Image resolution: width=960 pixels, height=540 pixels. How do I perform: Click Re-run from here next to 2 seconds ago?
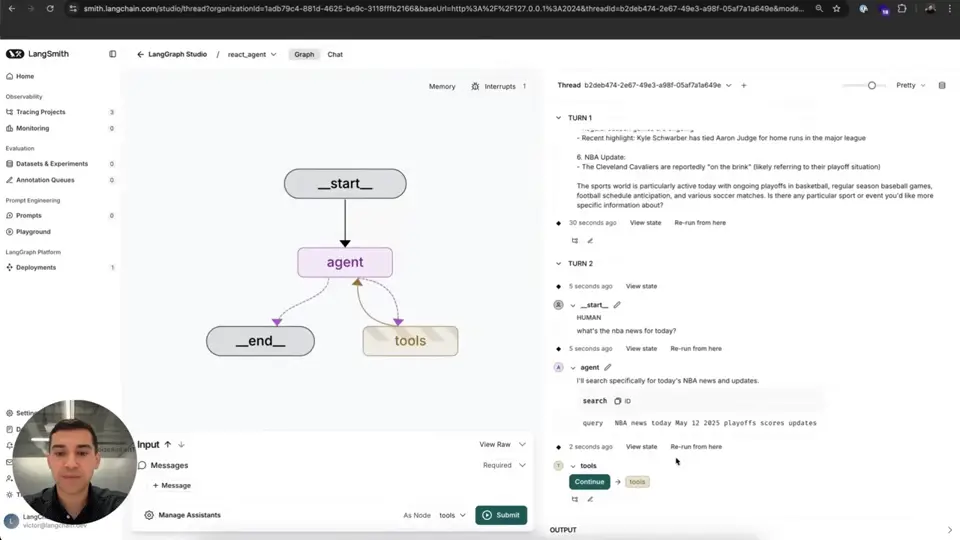[696, 447]
